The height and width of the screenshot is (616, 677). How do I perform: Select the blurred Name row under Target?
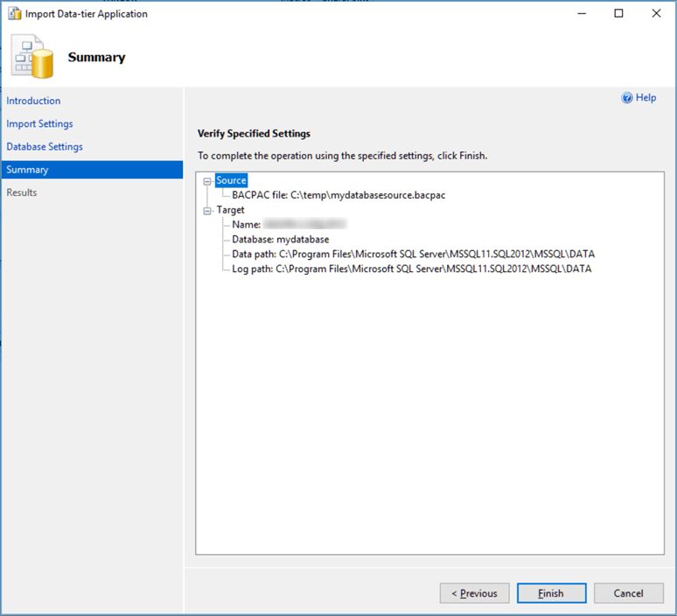290,224
